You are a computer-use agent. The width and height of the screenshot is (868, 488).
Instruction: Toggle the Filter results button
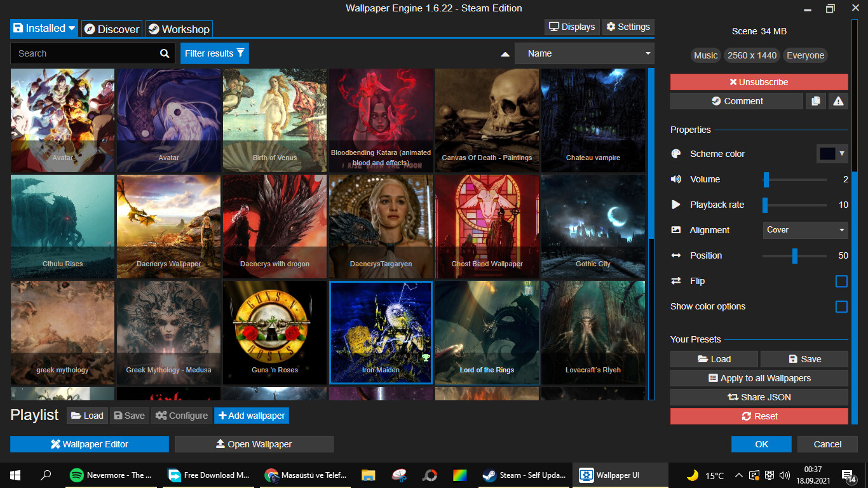214,53
